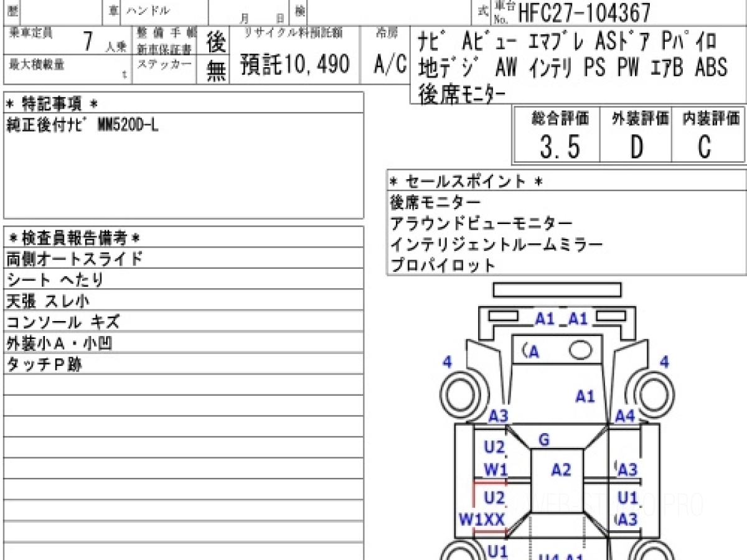Select 後席モニター under sales points
Image resolution: width=747 pixels, height=560 pixels.
[x=435, y=203]
